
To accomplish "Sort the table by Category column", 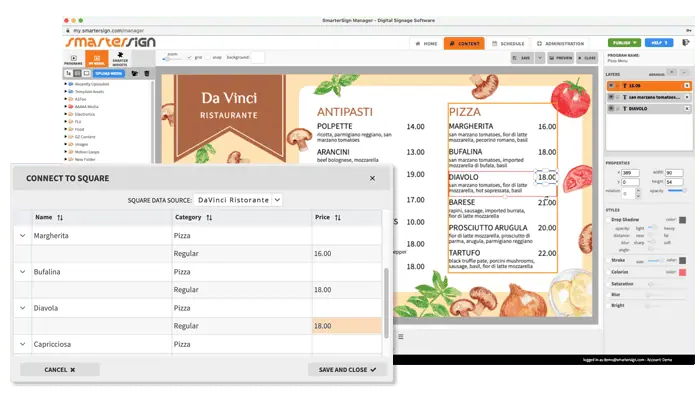I will coord(209,217).
